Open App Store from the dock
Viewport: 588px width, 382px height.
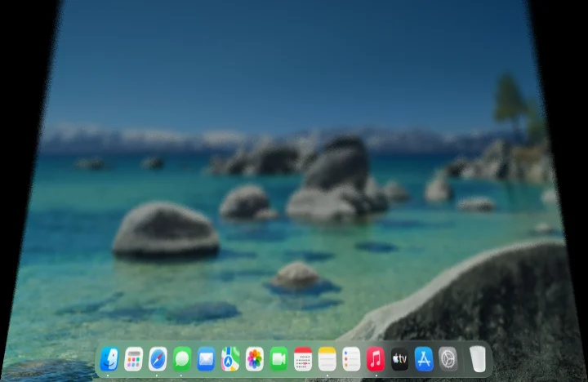point(424,359)
